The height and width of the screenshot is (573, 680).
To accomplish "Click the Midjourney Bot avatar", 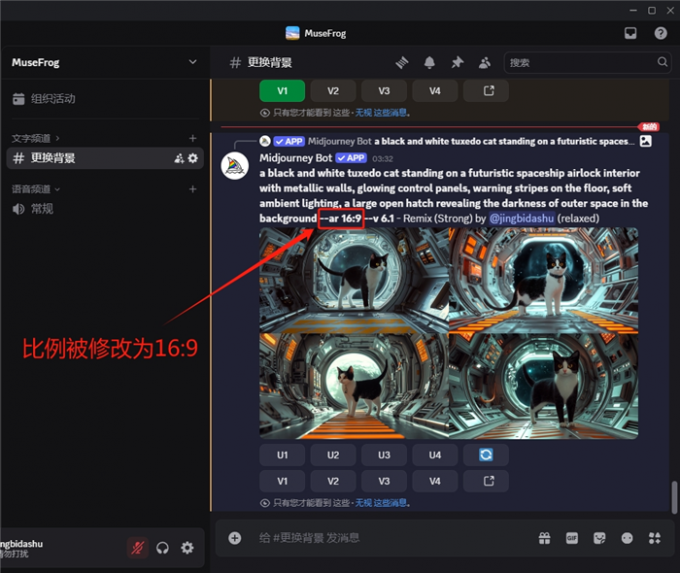I will coord(235,166).
